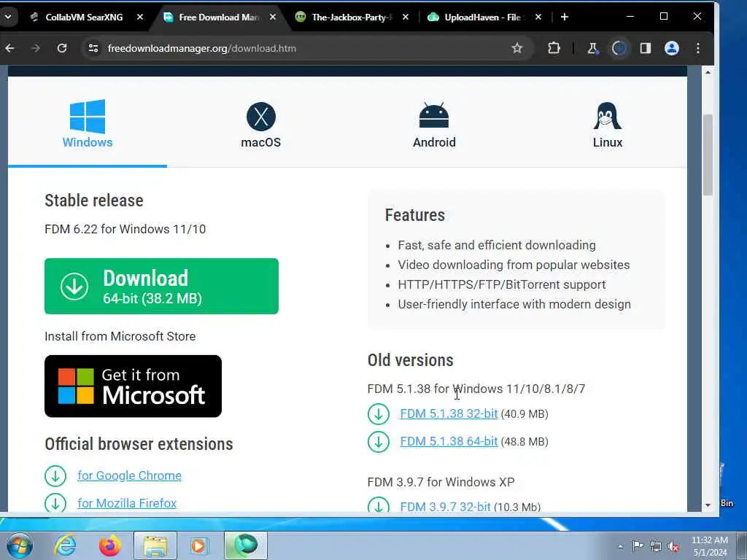This screenshot has height=560, width=747.
Task: Click download icon beside Mozilla Firefox extension
Action: pyautogui.click(x=55, y=503)
